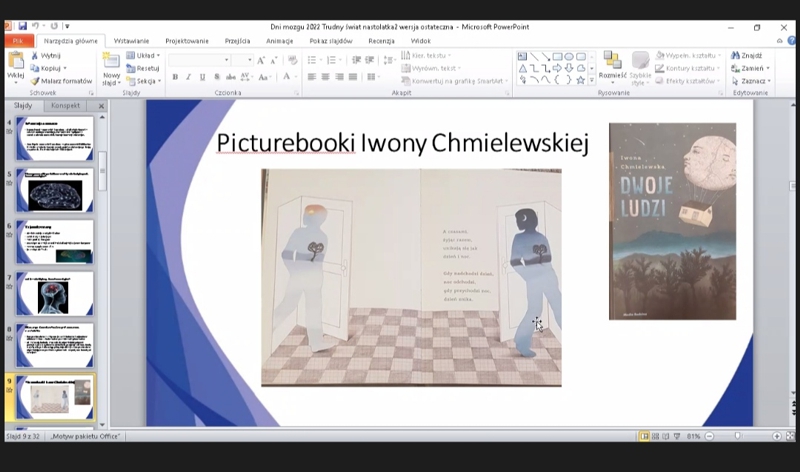800x472 pixels.
Task: Expand the shapes gallery more arrow
Action: click(592, 80)
